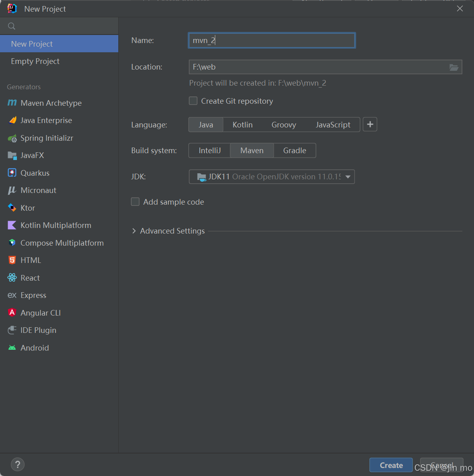Viewport: 474px width, 476px height.
Task: Choose the Maven Archetype generator label
Action: tap(51, 103)
